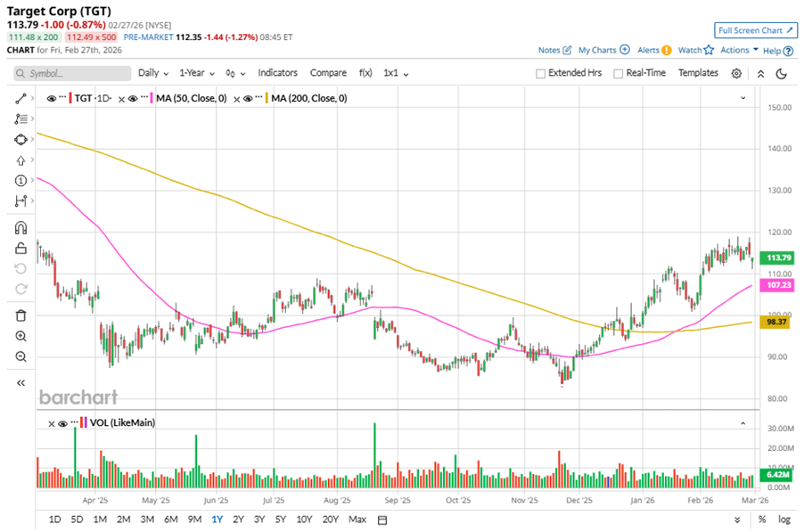
Task: Open the numbered marker tool
Action: pyautogui.click(x=21, y=180)
